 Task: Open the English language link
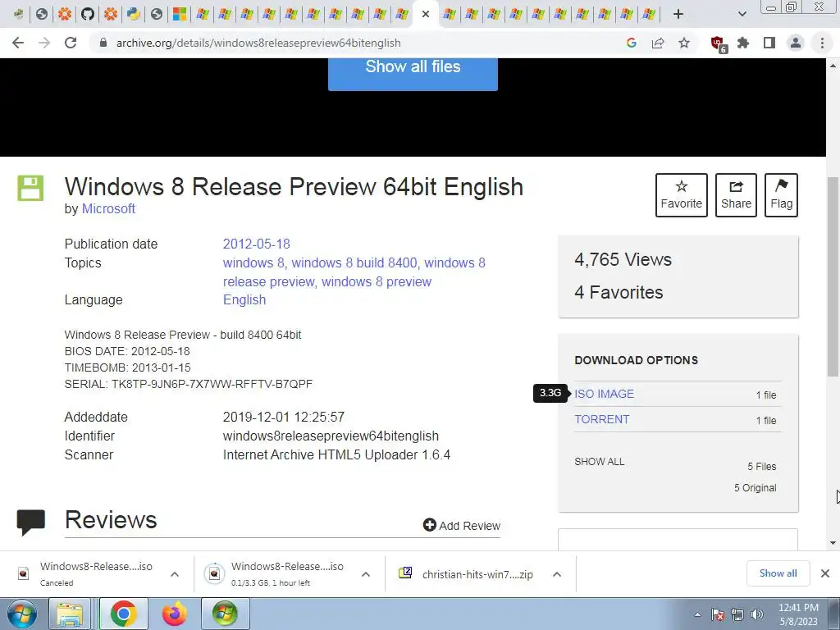tap(244, 300)
